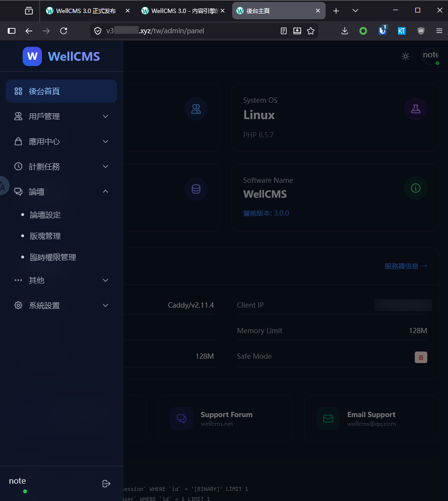
Task: Reload the current page
Action: (x=64, y=31)
